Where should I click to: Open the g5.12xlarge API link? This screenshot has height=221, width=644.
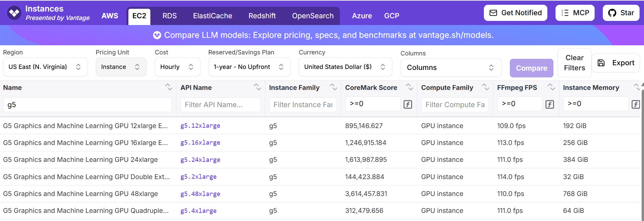pyautogui.click(x=200, y=126)
